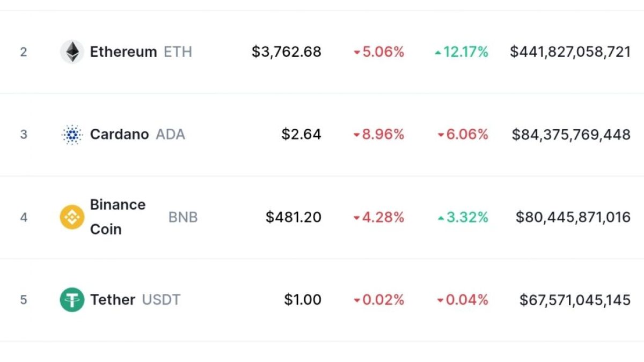Viewport: 644px width, 362px height.
Task: Select Binance Coin's $481.20 price
Action: (294, 217)
